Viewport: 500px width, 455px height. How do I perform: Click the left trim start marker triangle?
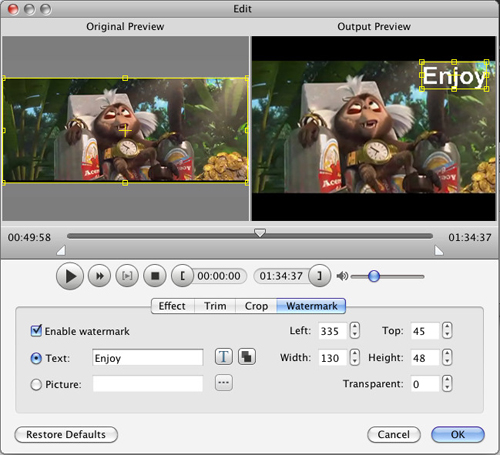tap(61, 251)
